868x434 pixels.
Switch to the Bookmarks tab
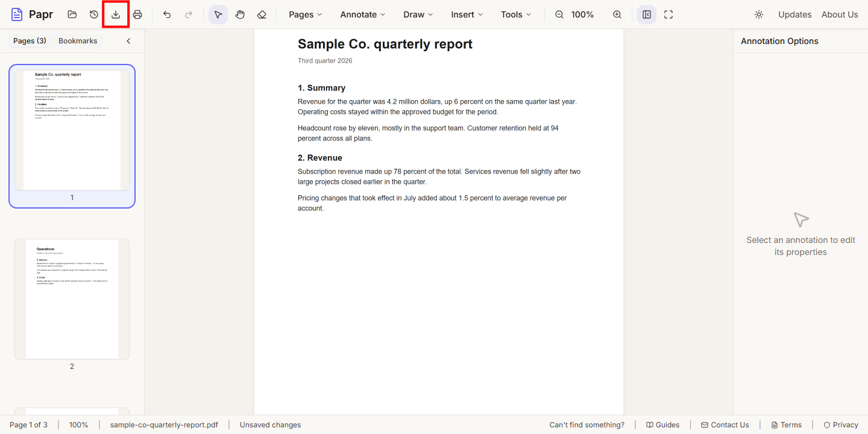pos(78,41)
